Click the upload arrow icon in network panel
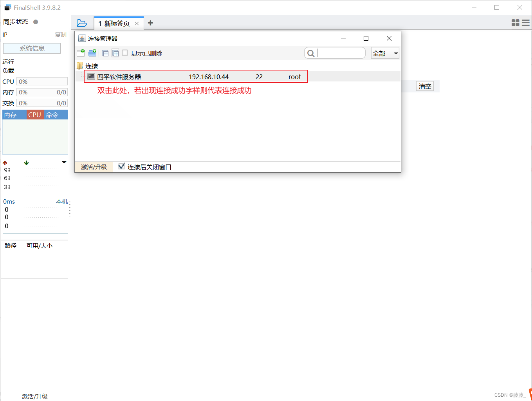 tap(5, 163)
